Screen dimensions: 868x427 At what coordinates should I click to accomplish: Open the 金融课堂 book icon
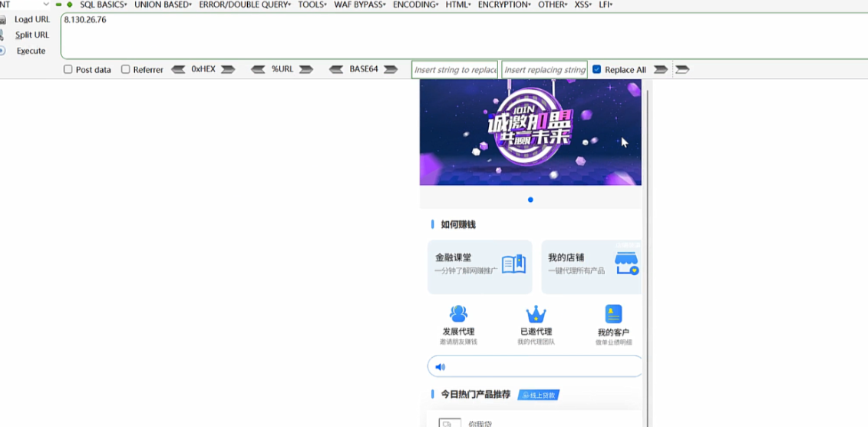(513, 264)
